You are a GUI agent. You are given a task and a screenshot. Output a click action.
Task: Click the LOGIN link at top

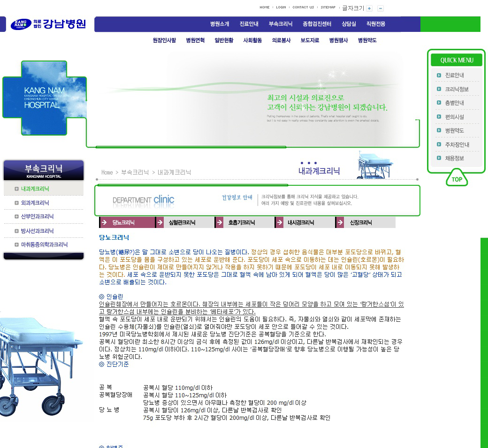click(x=281, y=8)
